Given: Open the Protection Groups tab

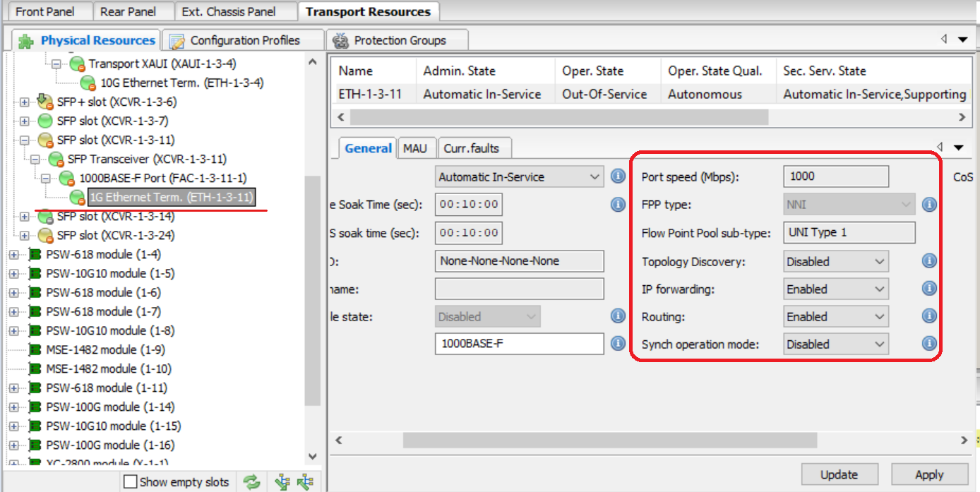Looking at the screenshot, I should pos(399,40).
